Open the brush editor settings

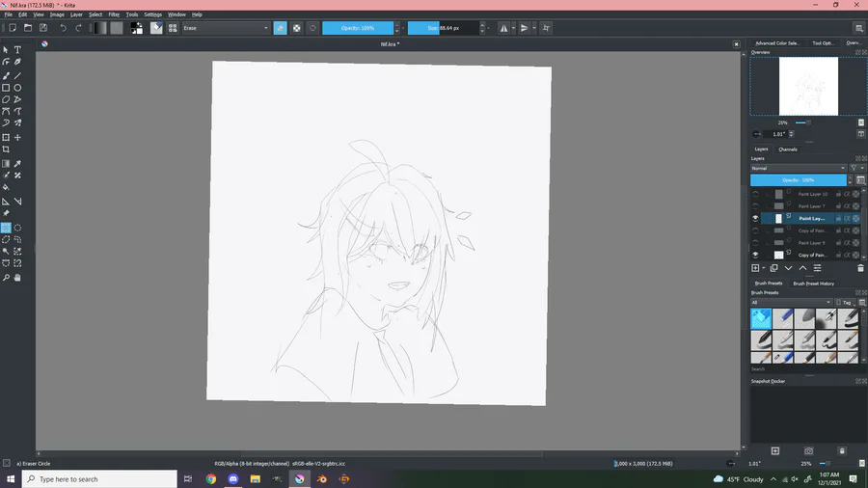(156, 28)
